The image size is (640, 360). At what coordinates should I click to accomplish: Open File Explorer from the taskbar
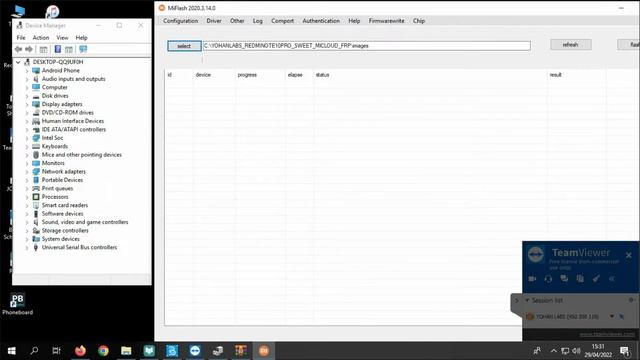point(126,351)
